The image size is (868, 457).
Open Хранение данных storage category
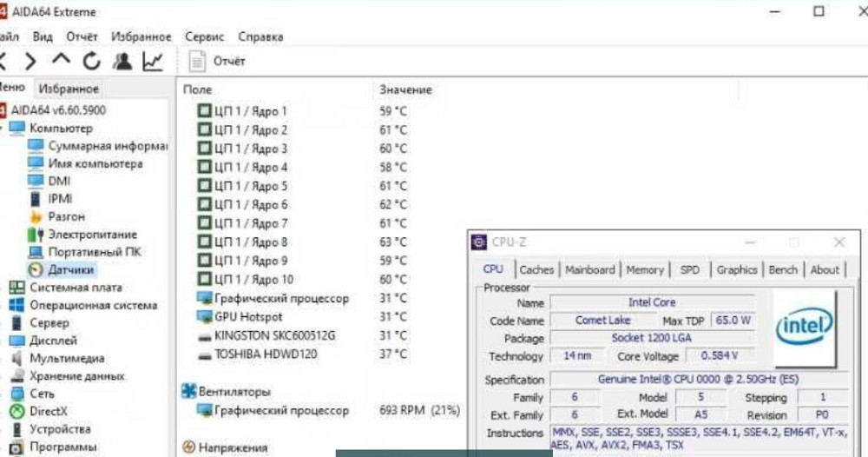point(77,375)
